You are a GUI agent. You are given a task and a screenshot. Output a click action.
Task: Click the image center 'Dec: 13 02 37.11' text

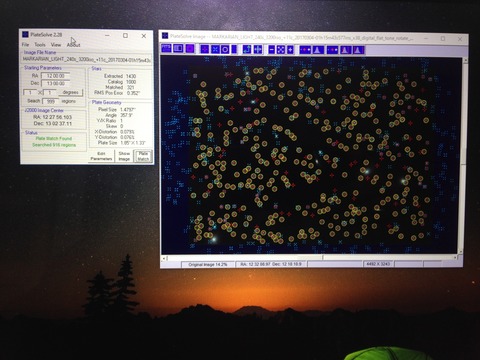(x=53, y=123)
